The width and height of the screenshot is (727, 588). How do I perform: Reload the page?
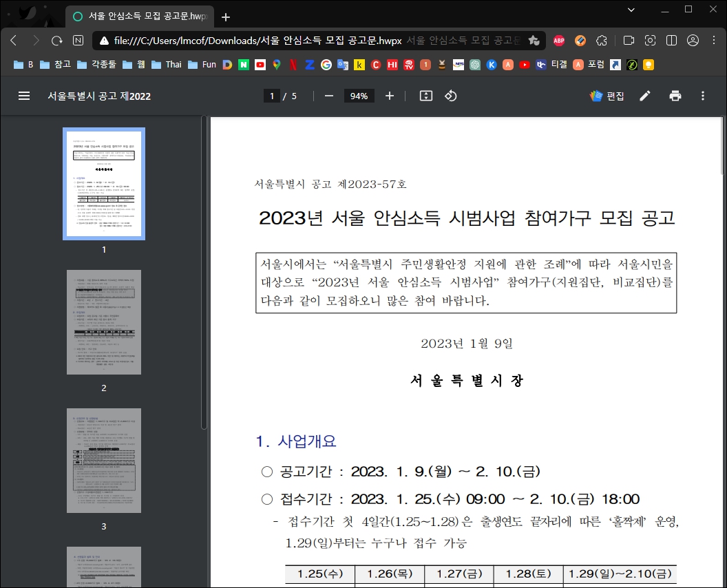click(56, 41)
